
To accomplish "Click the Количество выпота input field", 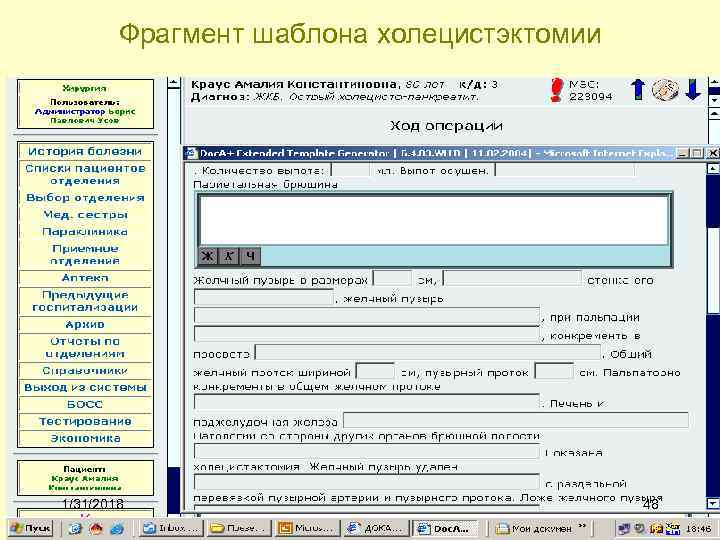I will [x=351, y=170].
